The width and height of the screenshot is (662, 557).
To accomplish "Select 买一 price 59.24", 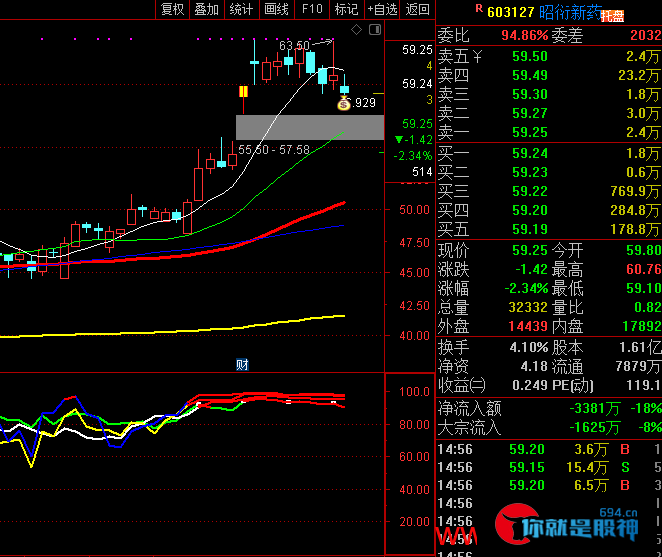I will (530, 153).
